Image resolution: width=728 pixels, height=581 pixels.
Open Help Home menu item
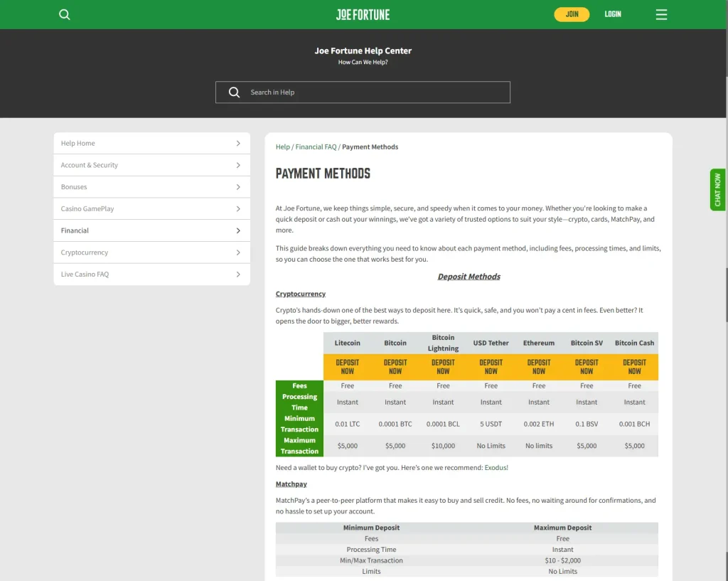[152, 143]
